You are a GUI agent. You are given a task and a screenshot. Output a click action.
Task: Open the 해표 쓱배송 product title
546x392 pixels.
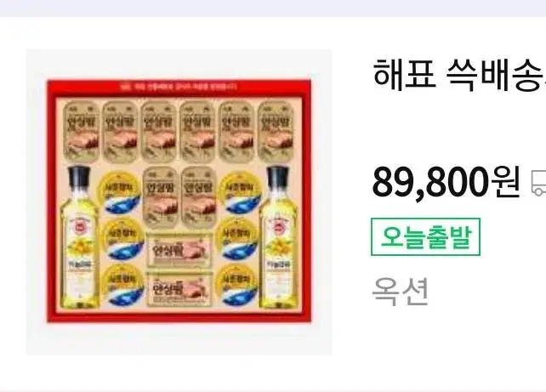pyautogui.click(x=459, y=75)
